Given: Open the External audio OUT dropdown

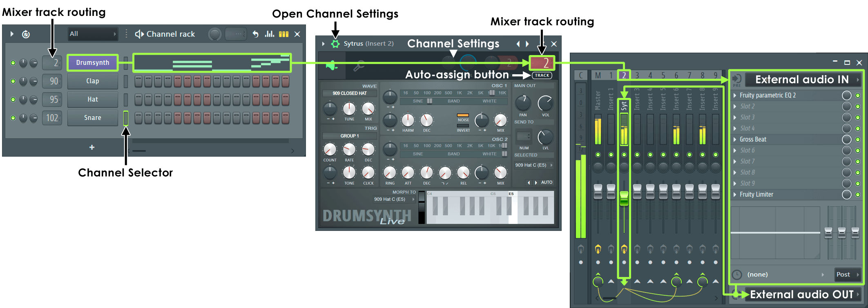Looking at the screenshot, I should pos(802,295).
